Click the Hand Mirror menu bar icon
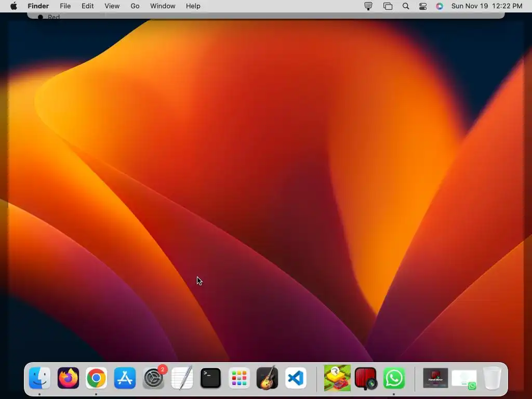532x399 pixels. pyautogui.click(x=368, y=6)
